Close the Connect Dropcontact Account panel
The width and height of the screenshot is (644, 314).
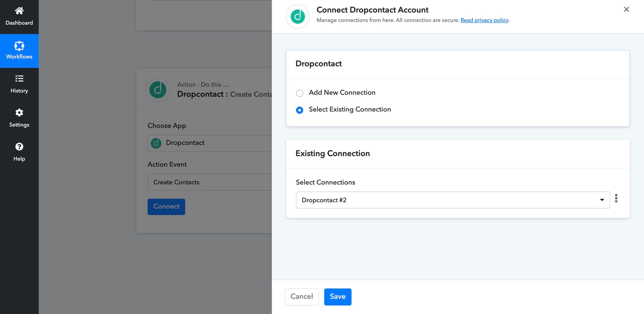tap(626, 9)
